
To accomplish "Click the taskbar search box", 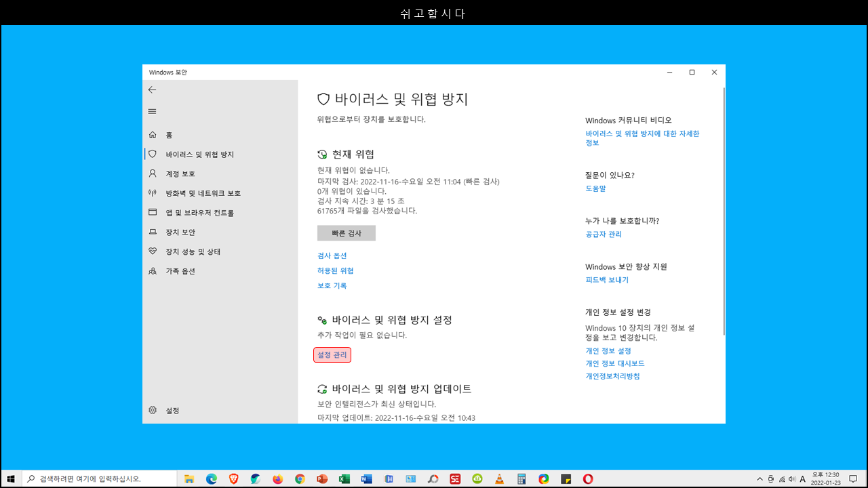I will pyautogui.click(x=99, y=479).
